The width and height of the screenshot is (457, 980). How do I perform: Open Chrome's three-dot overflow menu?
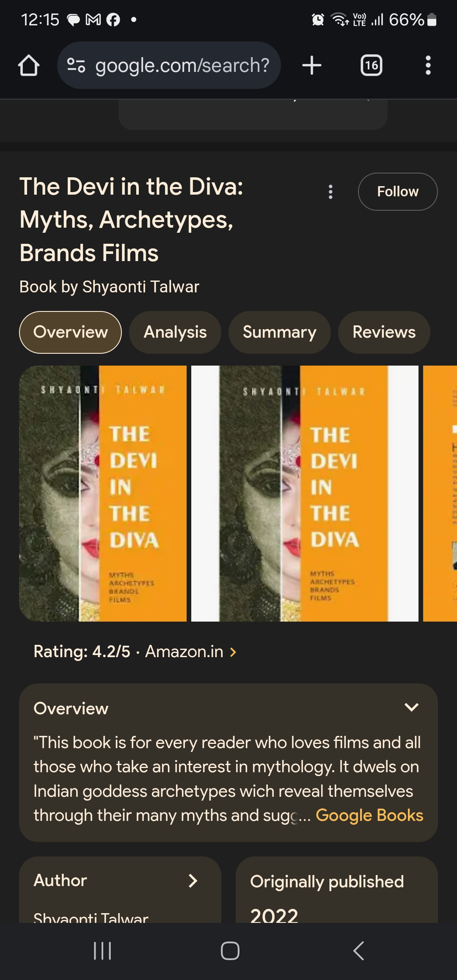pyautogui.click(x=428, y=65)
